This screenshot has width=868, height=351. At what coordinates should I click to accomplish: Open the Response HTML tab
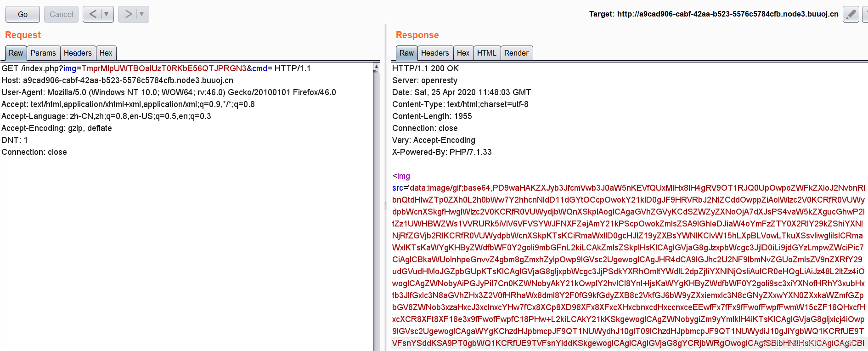pos(486,53)
